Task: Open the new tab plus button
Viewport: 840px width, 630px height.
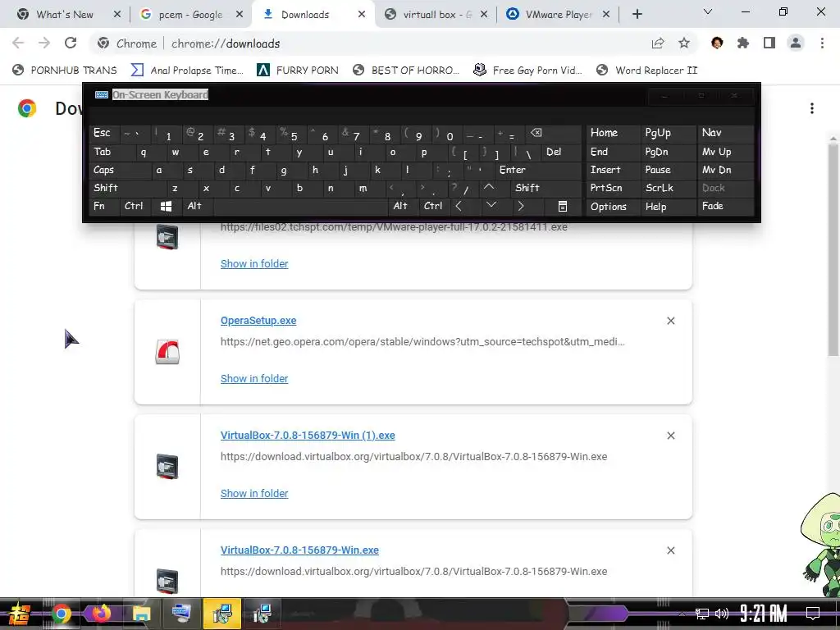Action: click(x=637, y=15)
